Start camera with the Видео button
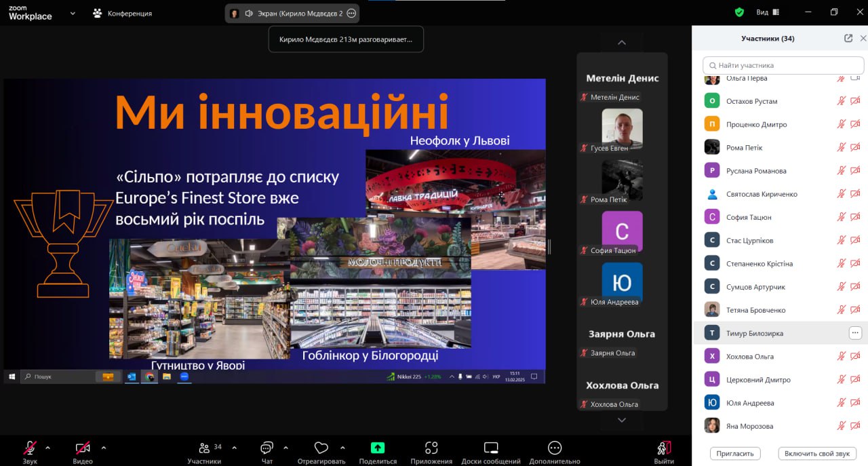The width and height of the screenshot is (868, 466). click(83, 452)
